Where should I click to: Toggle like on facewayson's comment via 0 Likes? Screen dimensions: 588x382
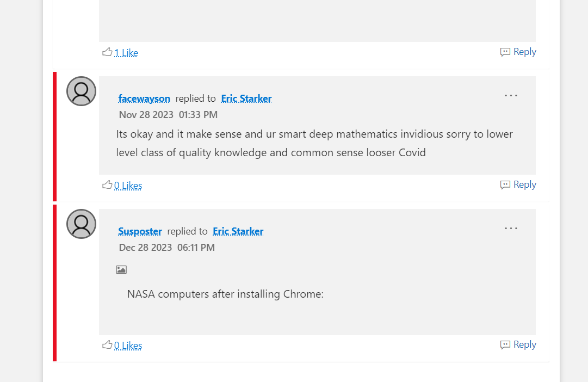[x=128, y=185]
